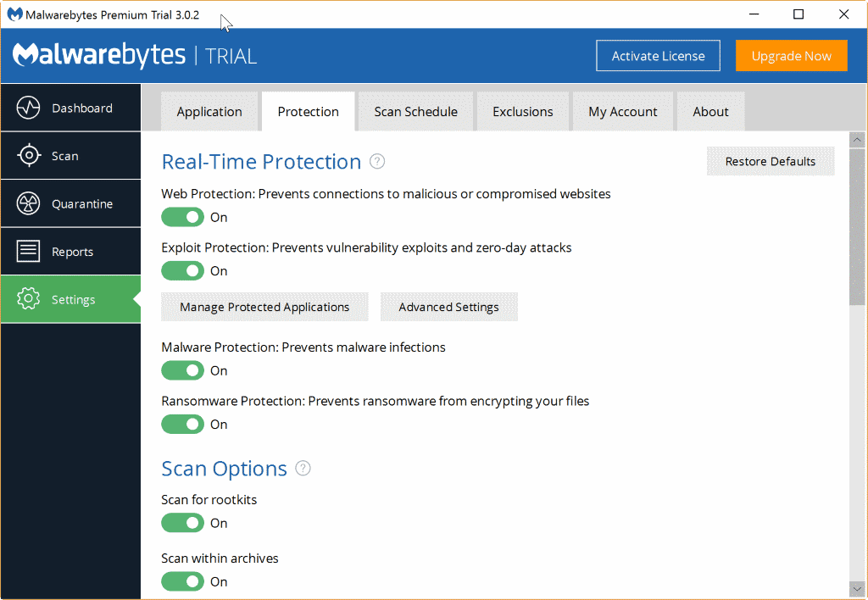
Task: Switch to the About tab
Action: [x=711, y=111]
